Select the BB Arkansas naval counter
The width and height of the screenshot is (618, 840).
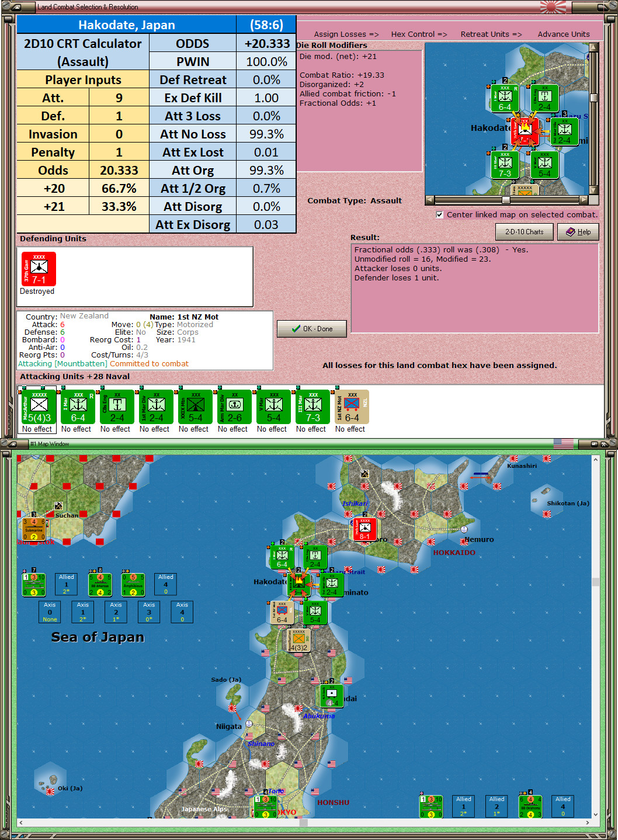(x=100, y=584)
